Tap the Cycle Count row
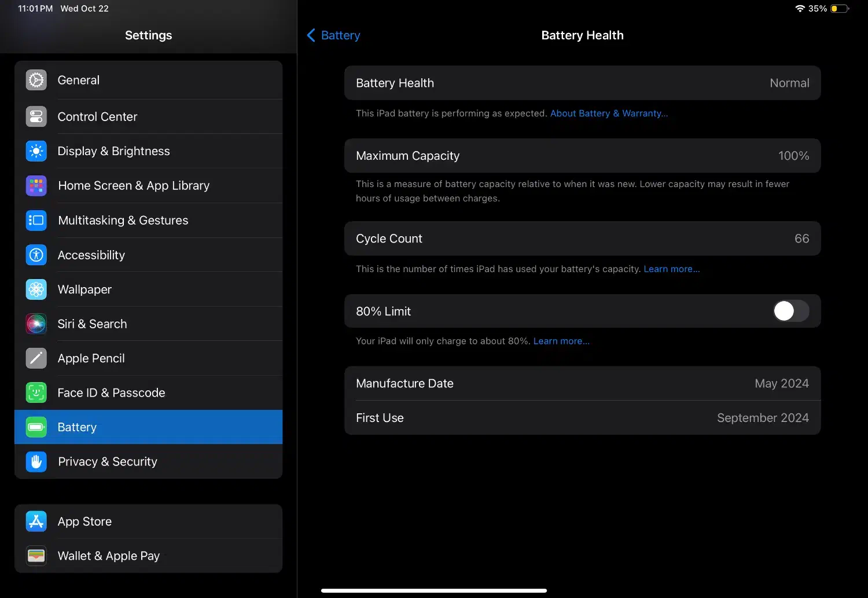Screen dimensions: 868x598 click(583, 239)
